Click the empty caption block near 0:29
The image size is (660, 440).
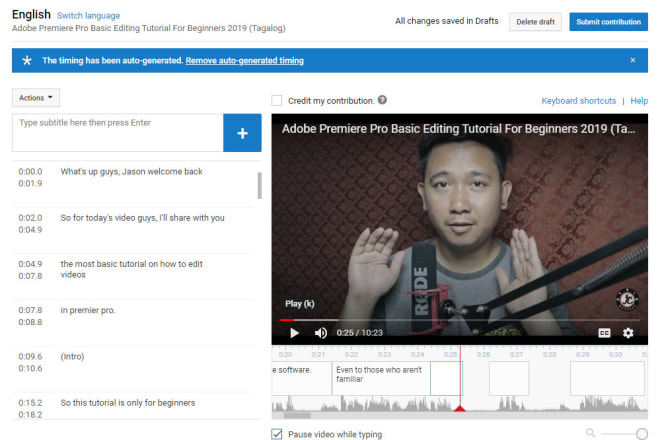tap(607, 378)
